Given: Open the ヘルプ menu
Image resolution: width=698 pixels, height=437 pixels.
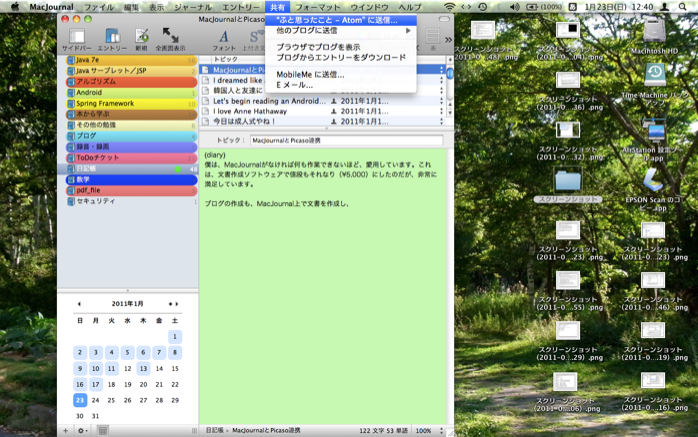Looking at the screenshot, I should (x=409, y=7).
